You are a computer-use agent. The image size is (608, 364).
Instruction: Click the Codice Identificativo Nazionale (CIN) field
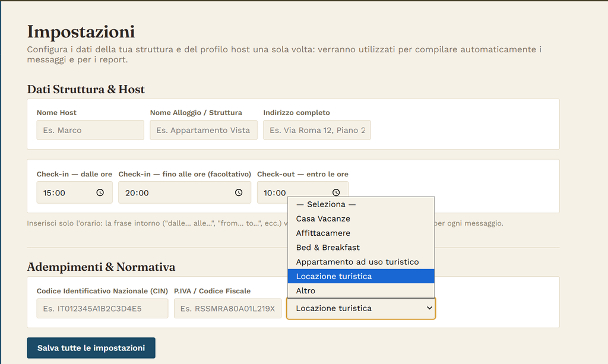coord(102,308)
